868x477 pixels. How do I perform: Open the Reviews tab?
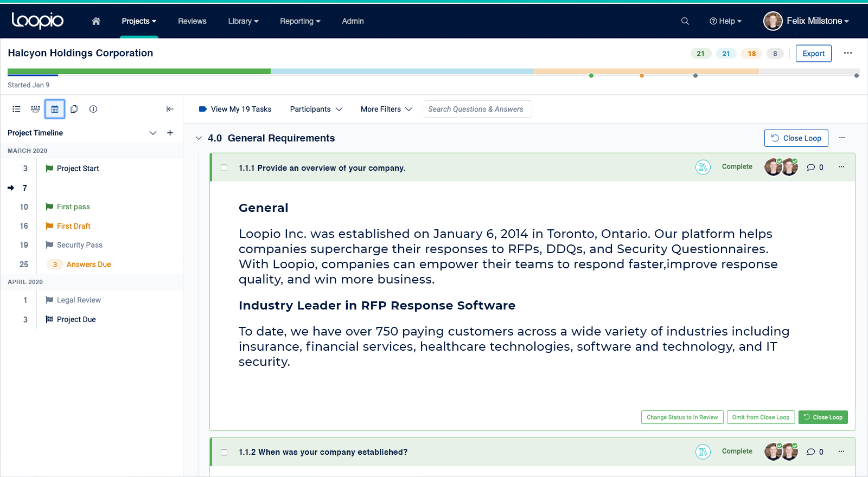click(192, 21)
